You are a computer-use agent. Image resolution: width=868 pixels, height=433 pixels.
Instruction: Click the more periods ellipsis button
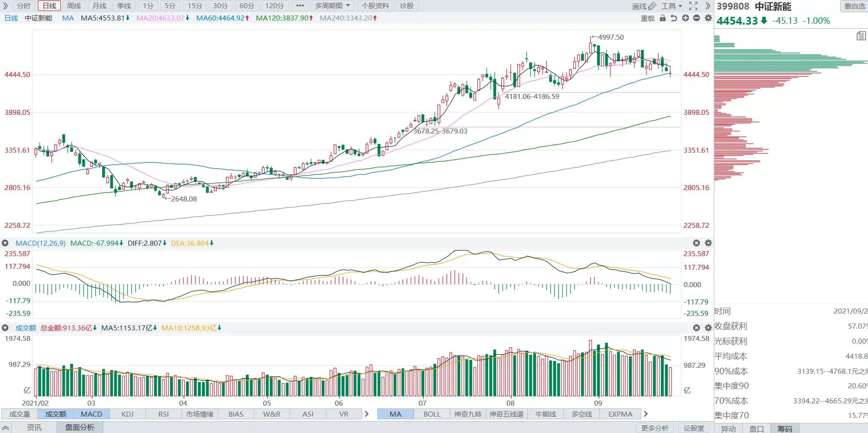tap(300, 6)
